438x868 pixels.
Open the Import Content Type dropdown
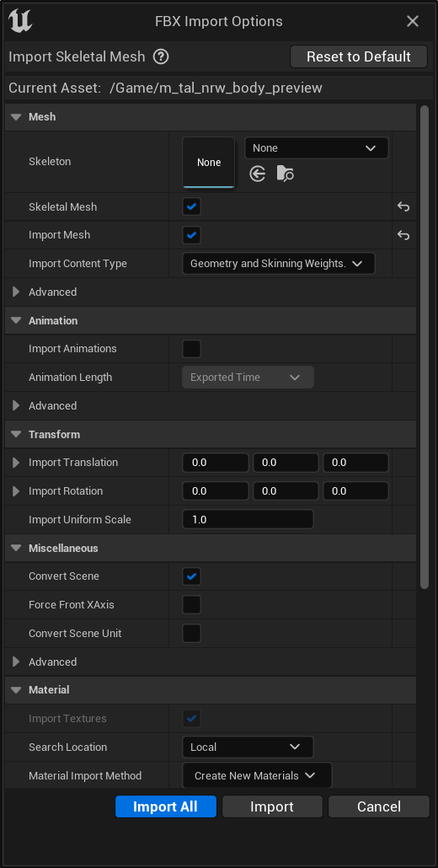coord(279,264)
